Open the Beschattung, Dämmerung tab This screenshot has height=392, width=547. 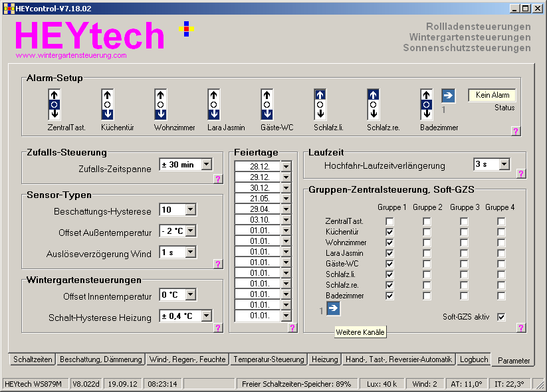[x=101, y=359]
